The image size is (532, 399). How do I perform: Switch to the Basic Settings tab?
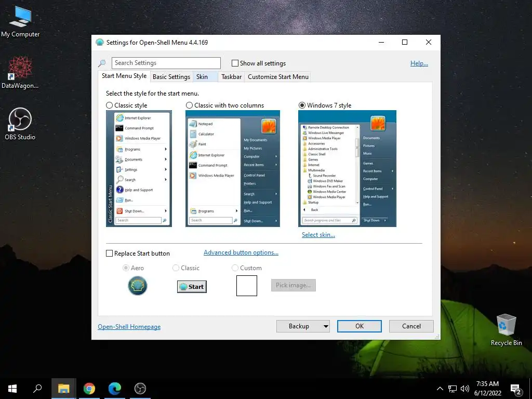pyautogui.click(x=171, y=77)
